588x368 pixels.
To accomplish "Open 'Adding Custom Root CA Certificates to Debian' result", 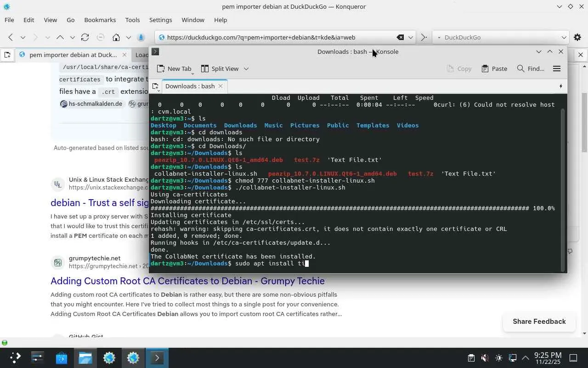I will pos(187,281).
